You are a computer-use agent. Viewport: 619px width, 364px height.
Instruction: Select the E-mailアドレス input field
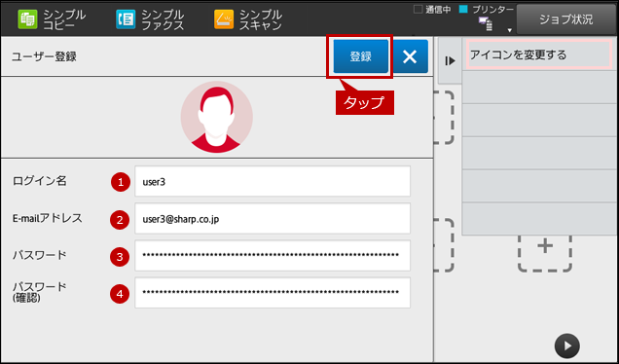273,218
